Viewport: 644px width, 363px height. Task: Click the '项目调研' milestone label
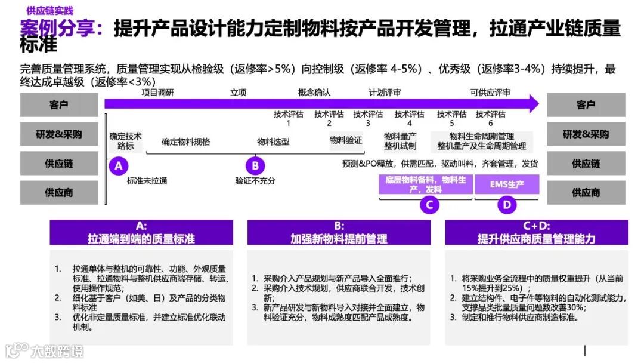tap(157, 93)
